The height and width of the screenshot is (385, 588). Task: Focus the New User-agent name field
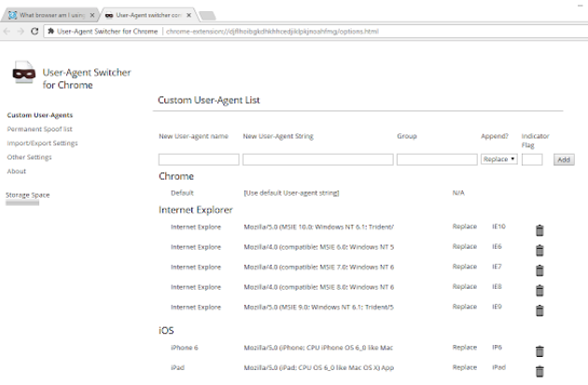(x=199, y=159)
